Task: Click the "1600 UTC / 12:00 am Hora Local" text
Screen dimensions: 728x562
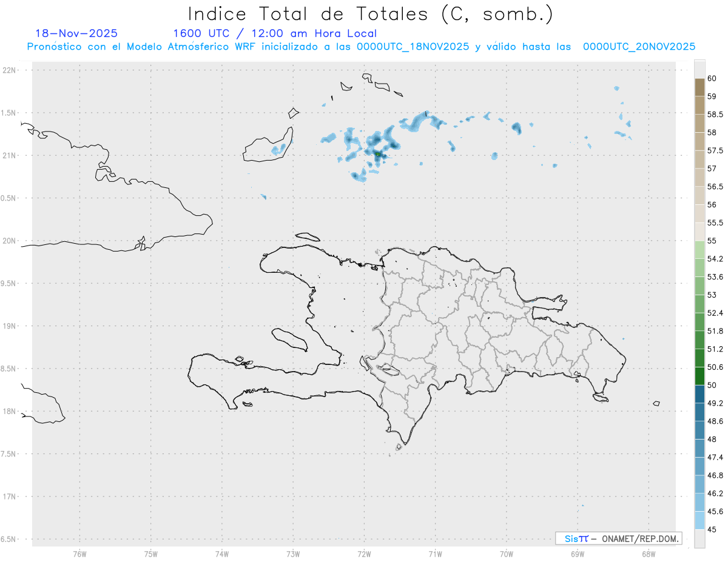Action: (274, 33)
